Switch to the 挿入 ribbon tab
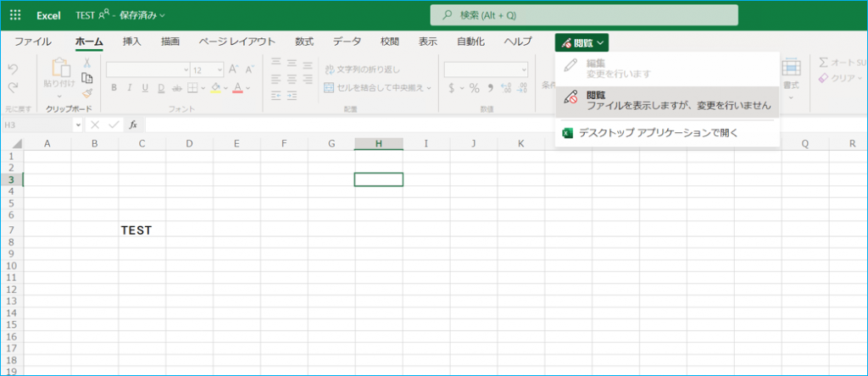This screenshot has width=868, height=376. (132, 41)
